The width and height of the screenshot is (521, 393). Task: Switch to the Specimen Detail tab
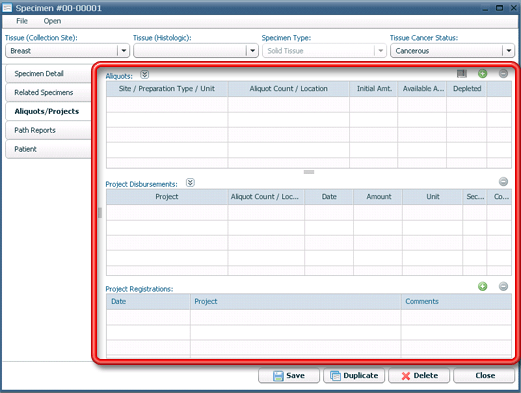tap(49, 74)
